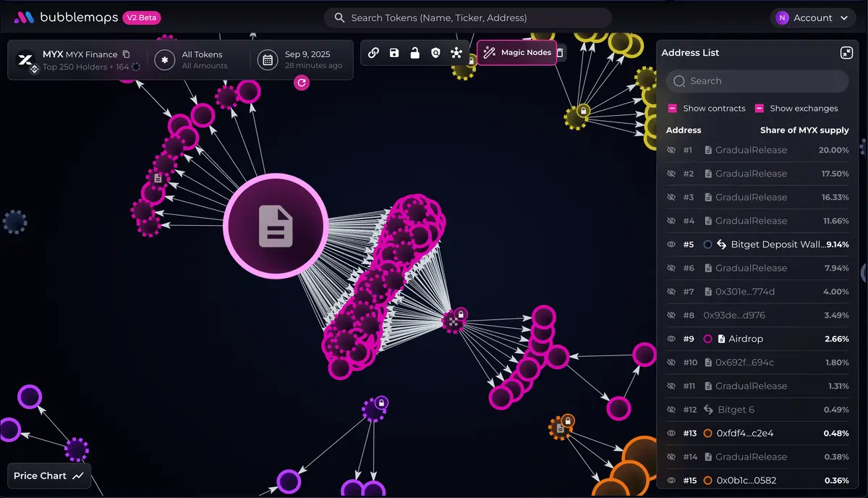Click the Address List search field
Image resolution: width=868 pixels, height=498 pixels.
(757, 81)
